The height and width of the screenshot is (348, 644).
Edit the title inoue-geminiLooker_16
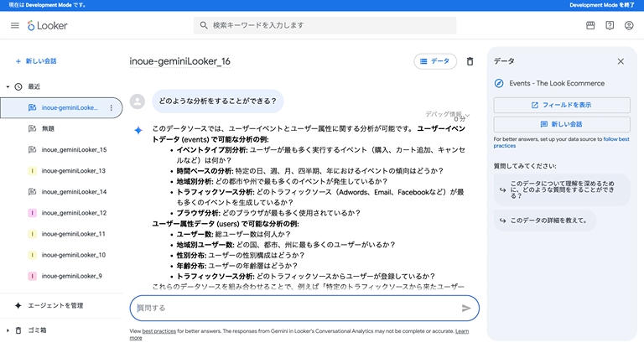pos(180,61)
